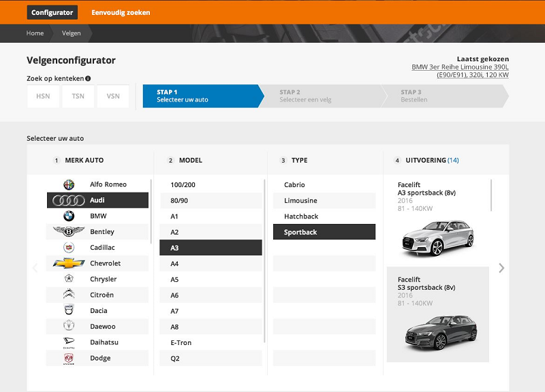Click the Alfa Romeo logo icon
This screenshot has width=545, height=392.
coord(69,184)
